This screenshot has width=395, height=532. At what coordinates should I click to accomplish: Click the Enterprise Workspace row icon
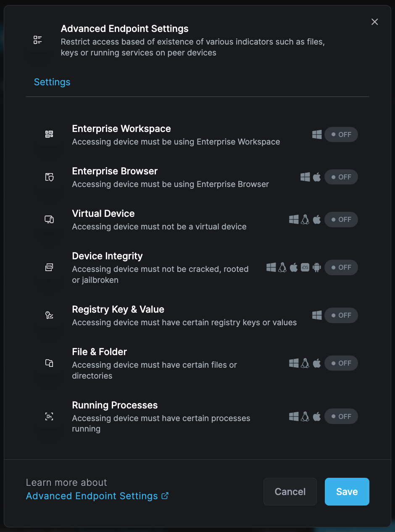point(49,134)
